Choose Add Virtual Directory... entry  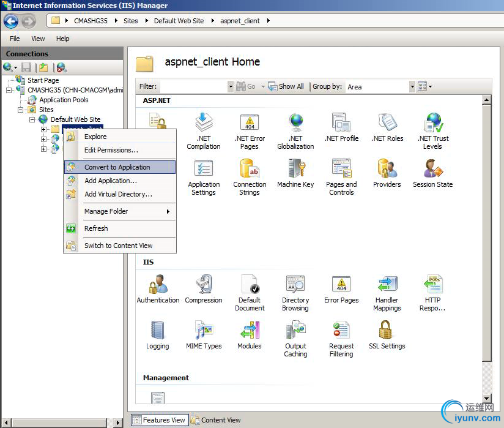[120, 194]
